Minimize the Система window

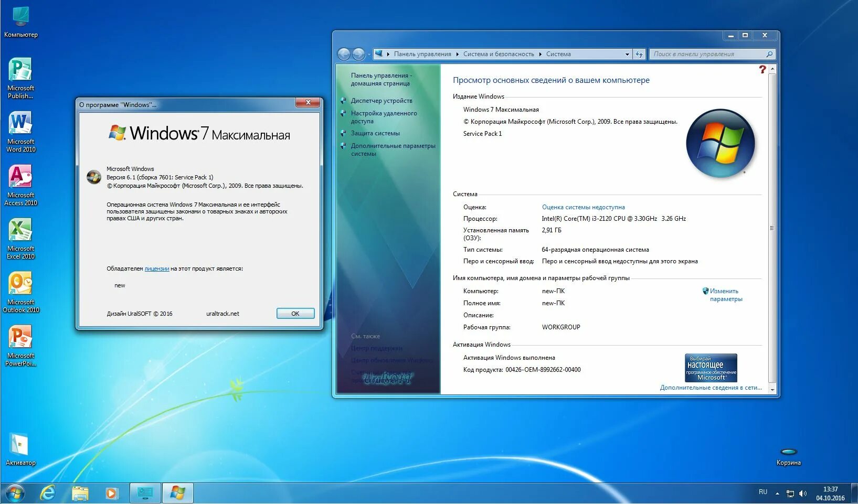pyautogui.click(x=730, y=35)
